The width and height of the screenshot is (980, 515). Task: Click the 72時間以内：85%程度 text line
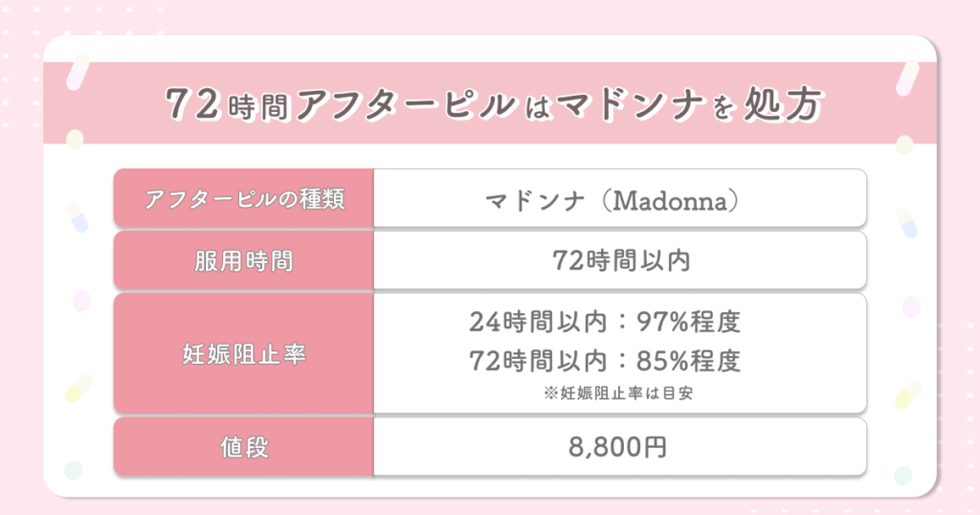point(605,361)
